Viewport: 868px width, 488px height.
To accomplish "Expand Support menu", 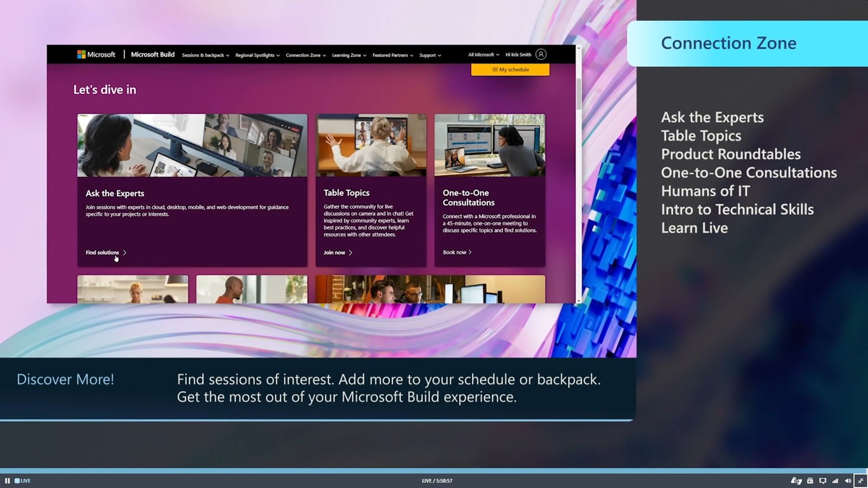I will click(430, 55).
